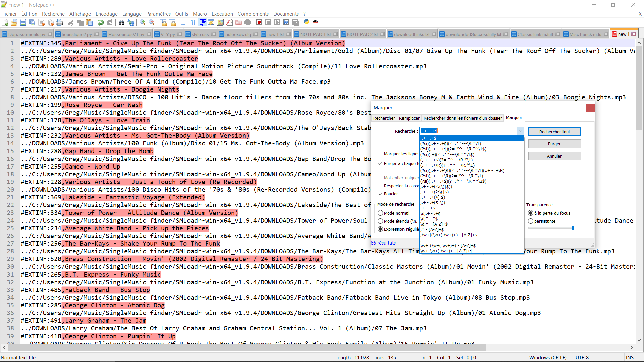Open the Encodage menu
644x362 pixels.
tap(107, 14)
